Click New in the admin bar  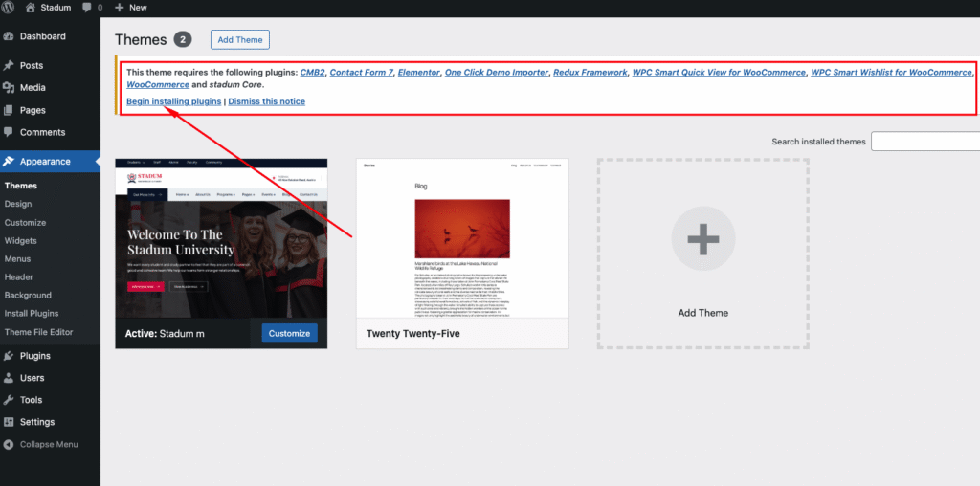click(138, 8)
